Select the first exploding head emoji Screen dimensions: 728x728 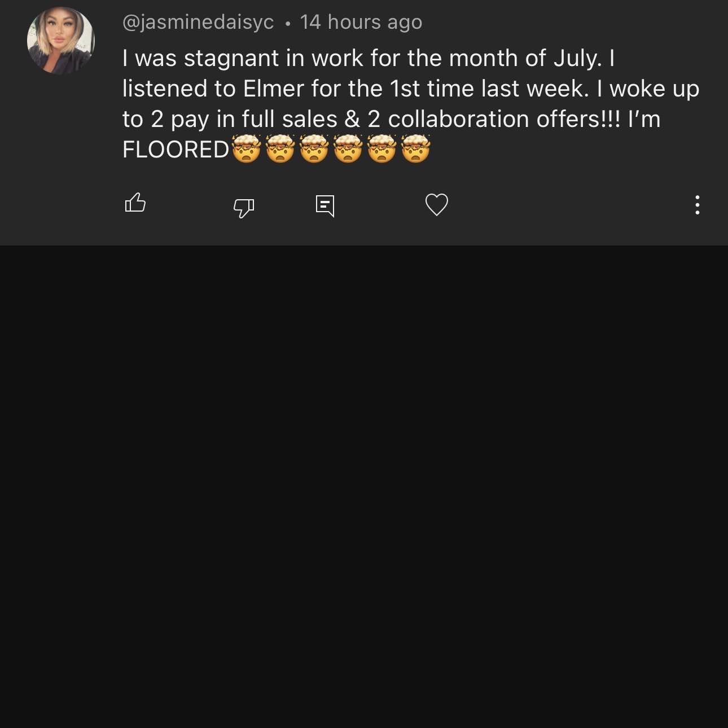click(246, 149)
